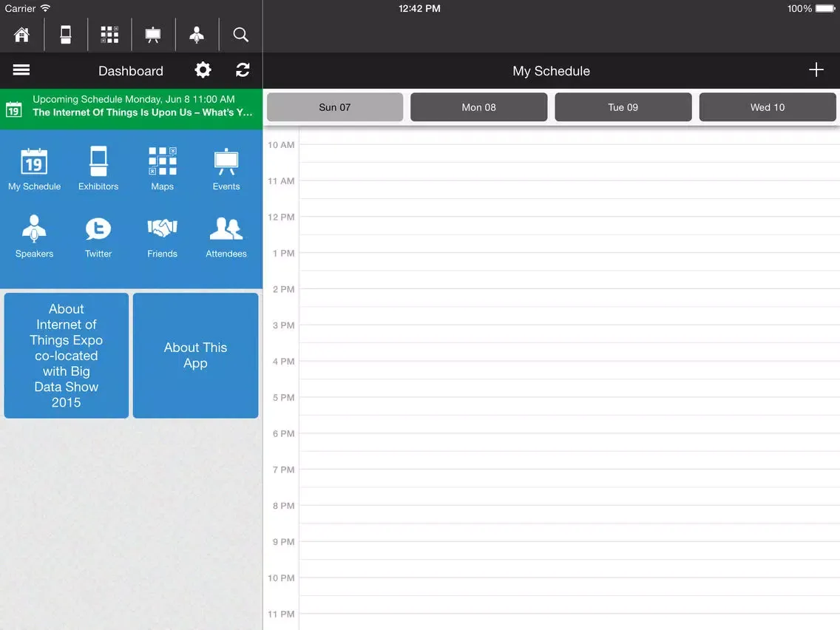Open Exhibitors from the top toolbar icon
Image resolution: width=840 pixels, height=630 pixels.
point(65,35)
